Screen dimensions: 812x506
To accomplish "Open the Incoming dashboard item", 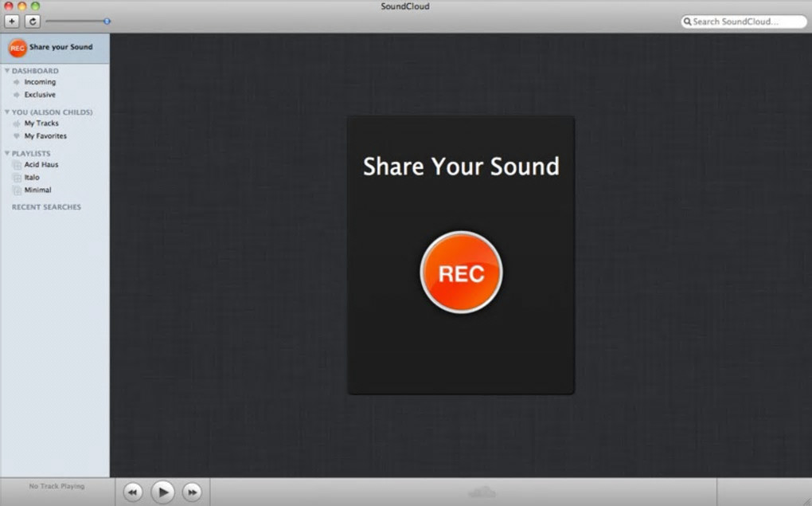I will 40,82.
